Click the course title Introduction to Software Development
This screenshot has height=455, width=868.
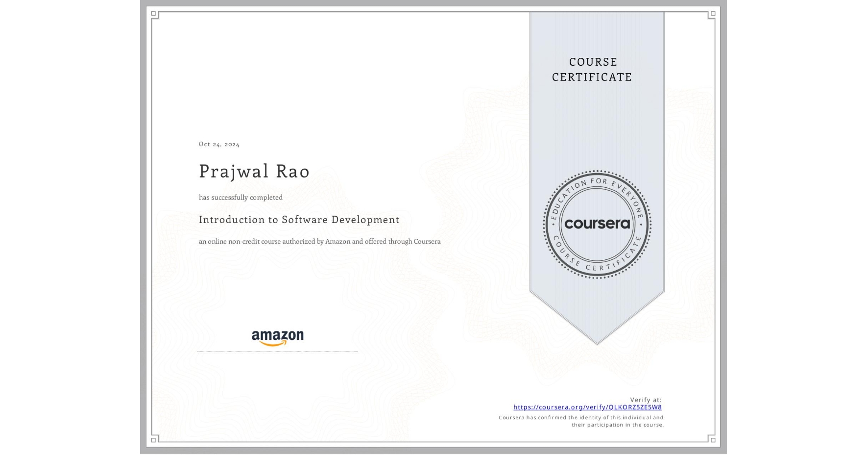click(299, 220)
